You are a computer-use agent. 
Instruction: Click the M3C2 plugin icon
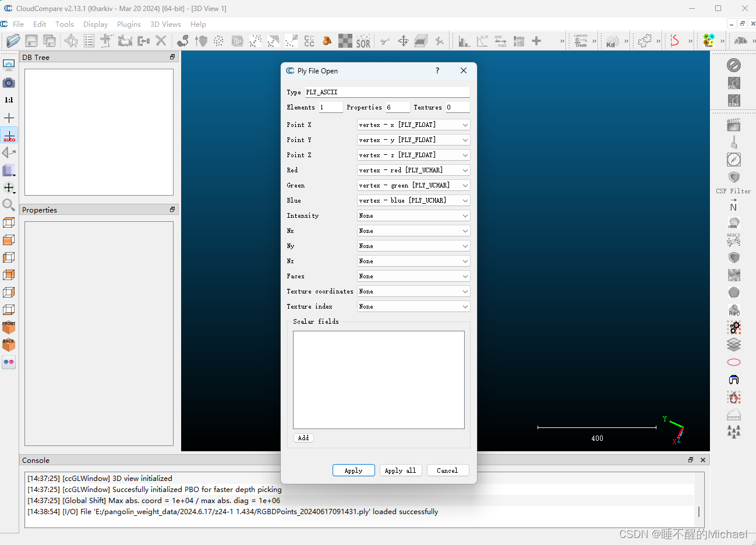click(734, 239)
